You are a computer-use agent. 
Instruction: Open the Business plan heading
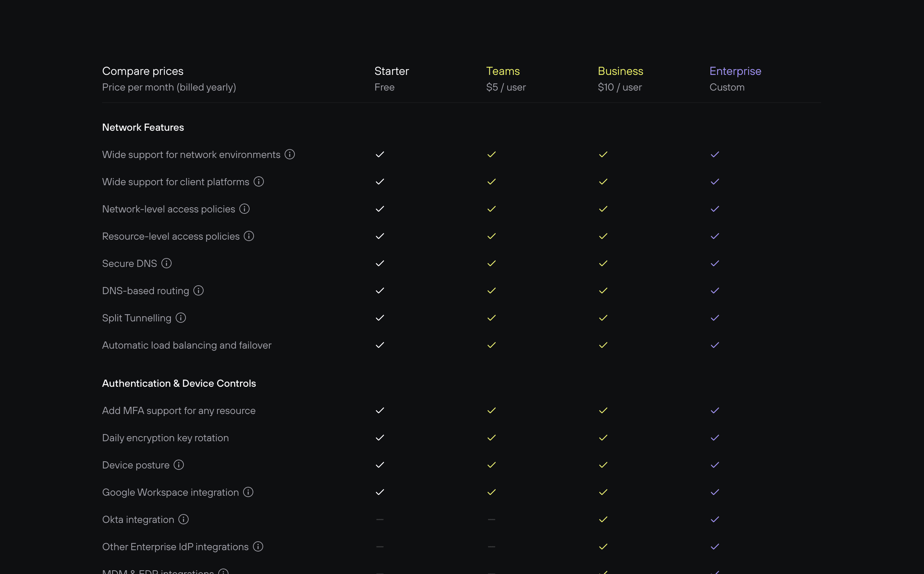tap(620, 71)
